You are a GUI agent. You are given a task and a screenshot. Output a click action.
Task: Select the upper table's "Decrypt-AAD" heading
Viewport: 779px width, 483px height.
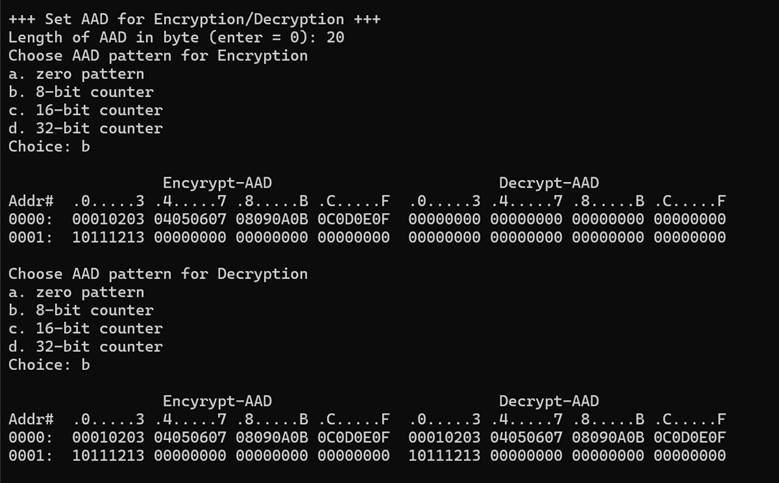pyautogui.click(x=549, y=182)
